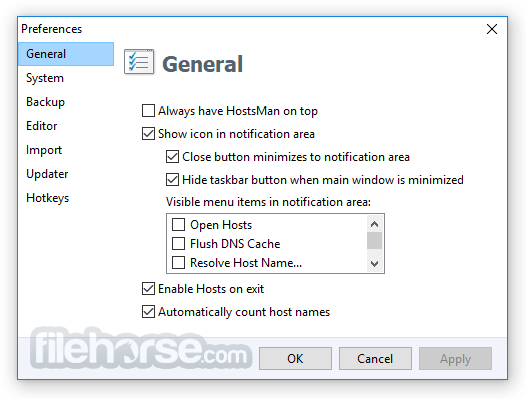
Task: Uncheck Hide taskbar button when minimized
Action: pos(172,180)
